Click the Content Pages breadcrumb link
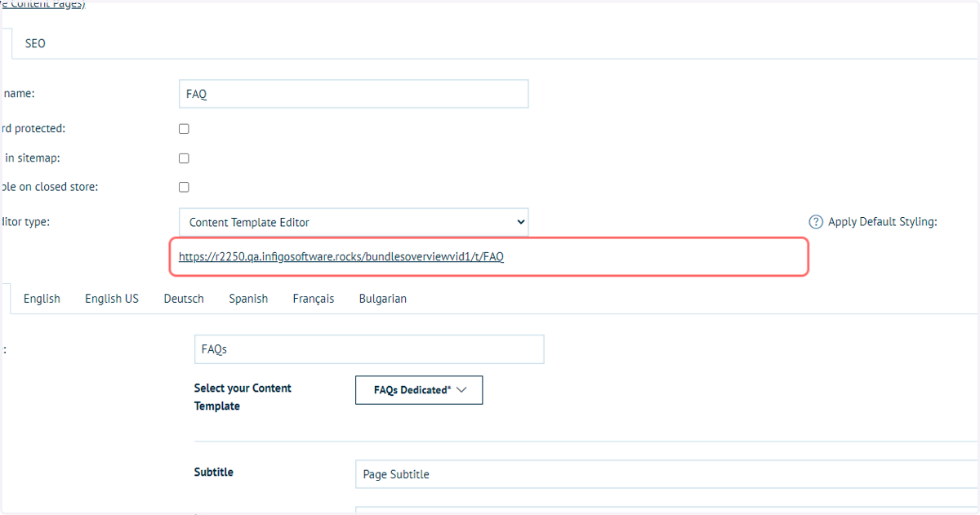This screenshot has width=980, height=515. (x=42, y=5)
